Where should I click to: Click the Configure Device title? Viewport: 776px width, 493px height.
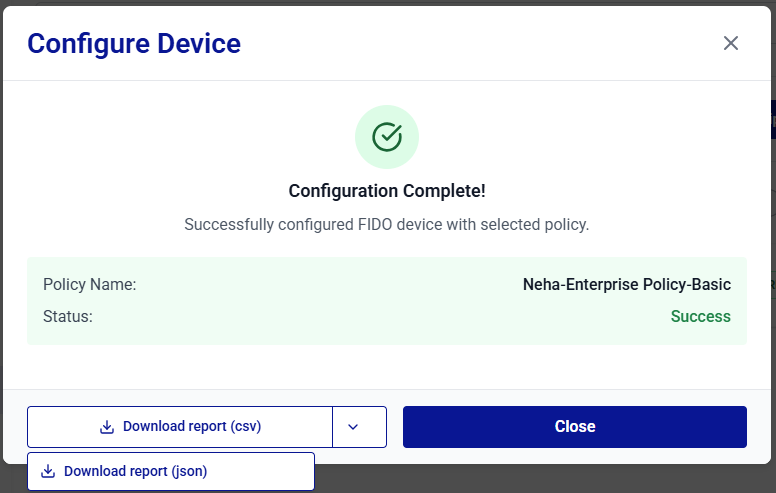pos(134,44)
